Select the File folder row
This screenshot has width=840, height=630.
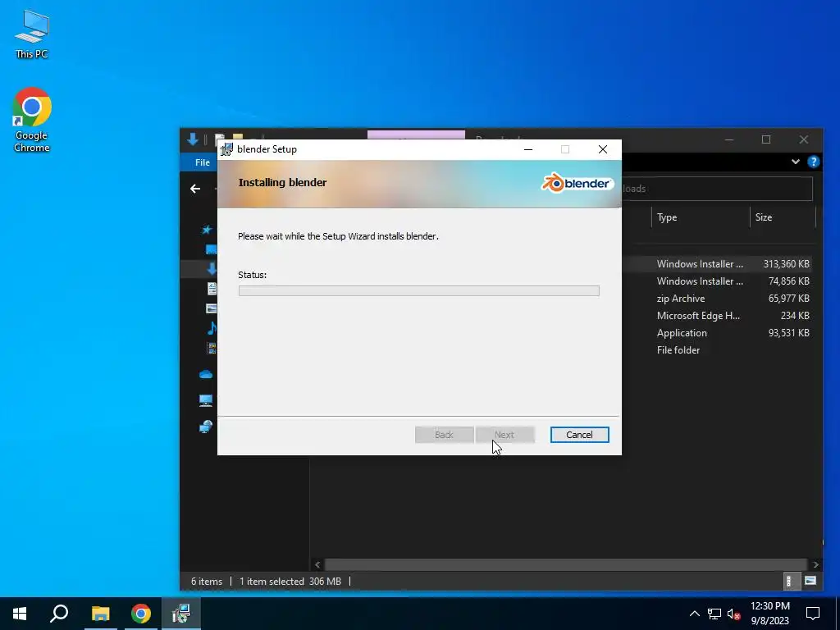pos(717,349)
